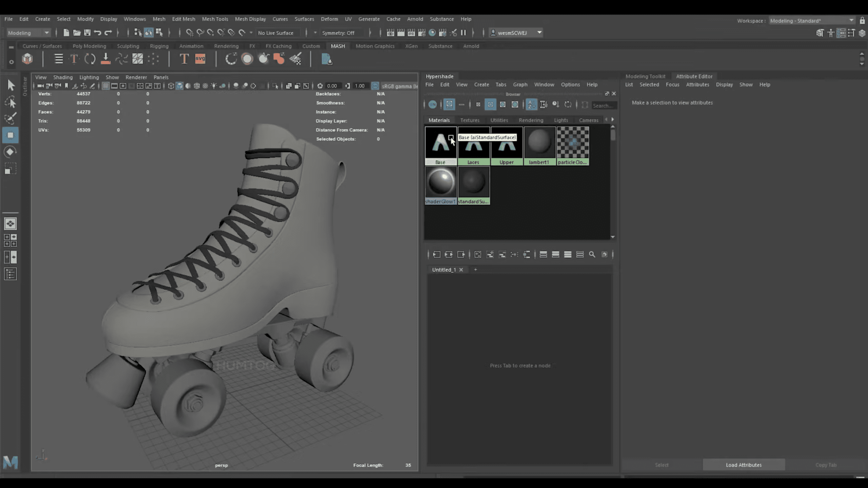Image resolution: width=868 pixels, height=488 pixels.
Task: Click the Create MASH Network icon
Action: point(27,59)
